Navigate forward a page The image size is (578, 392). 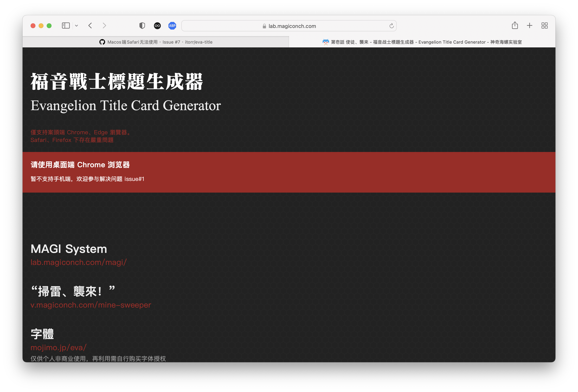[x=104, y=26]
